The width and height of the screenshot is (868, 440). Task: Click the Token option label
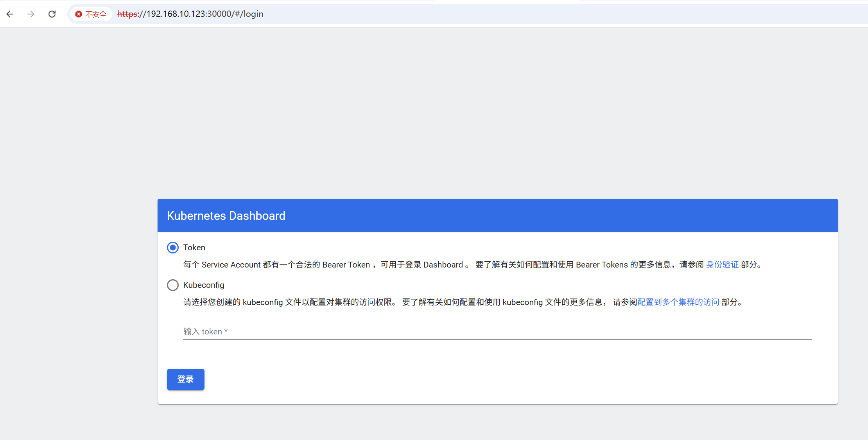point(194,248)
